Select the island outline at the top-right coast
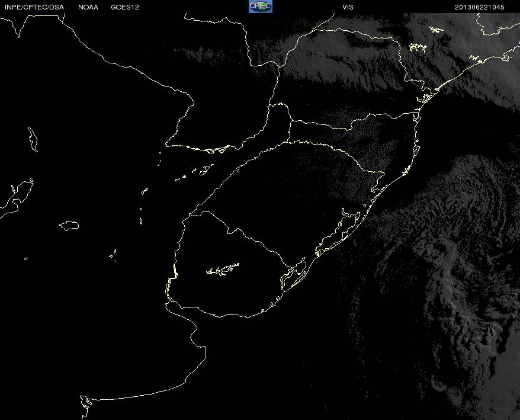This screenshot has height=420, width=520. click(507, 56)
